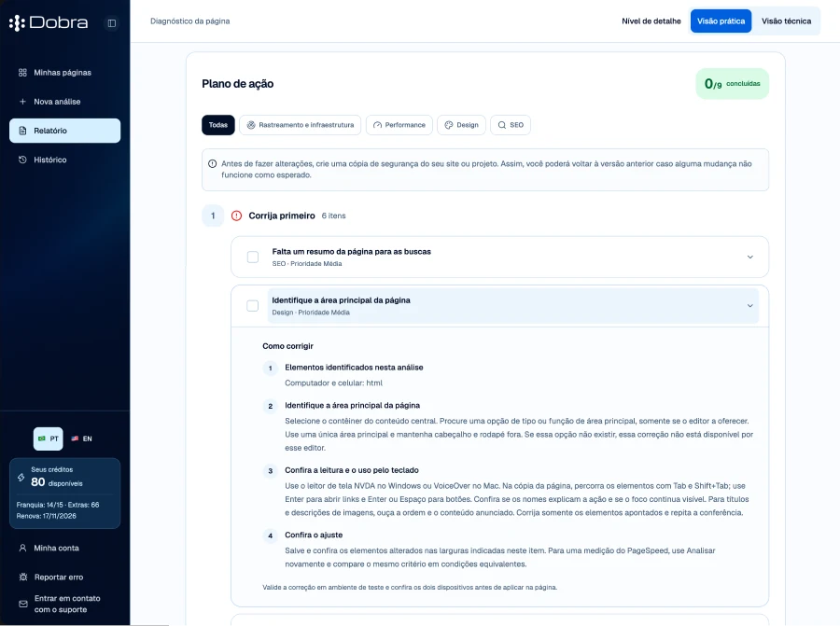Viewport: 840px width, 626px height.
Task: Click the plus icon beside Nova análise
Action: 22,101
